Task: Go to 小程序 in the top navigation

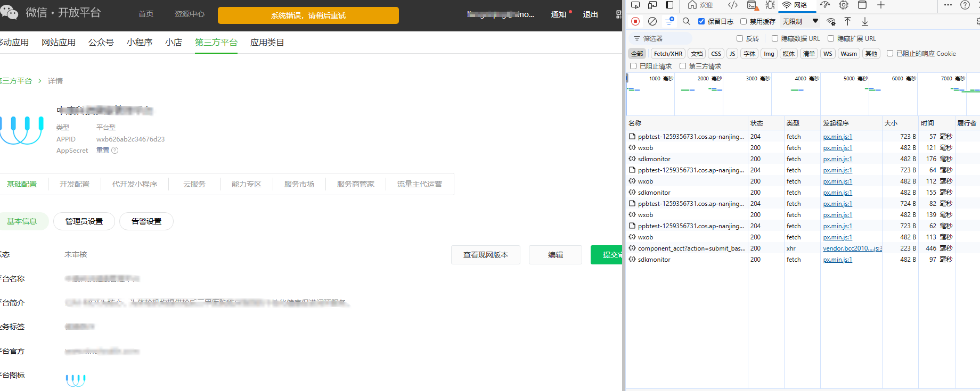Action: 140,43
